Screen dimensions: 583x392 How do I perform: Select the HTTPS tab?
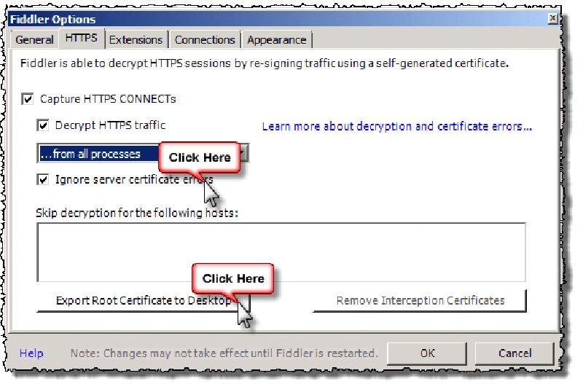tap(82, 39)
